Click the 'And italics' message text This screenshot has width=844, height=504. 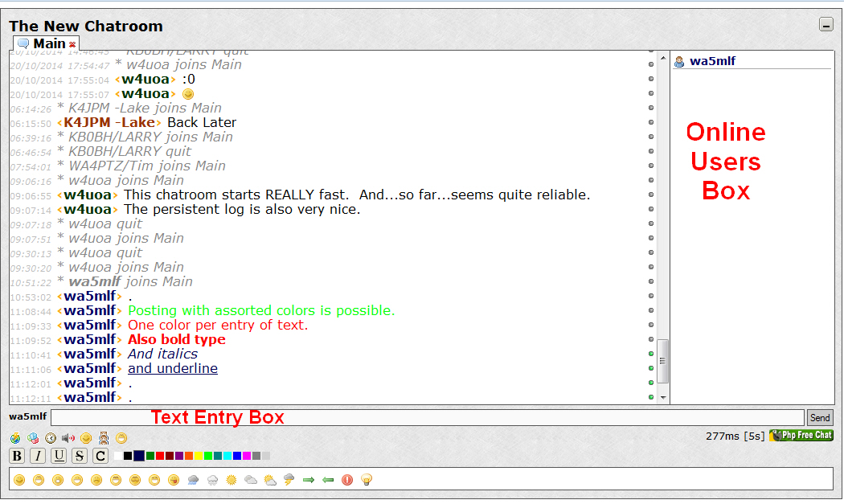click(162, 354)
